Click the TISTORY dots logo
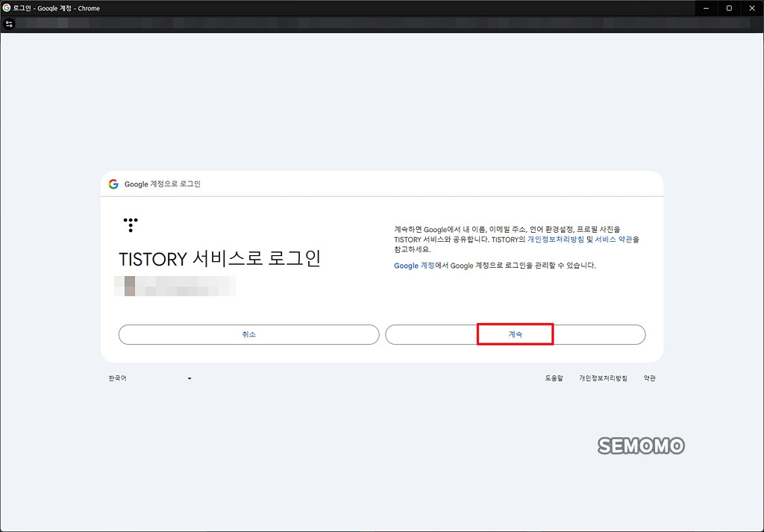The width and height of the screenshot is (764, 532). point(131,225)
